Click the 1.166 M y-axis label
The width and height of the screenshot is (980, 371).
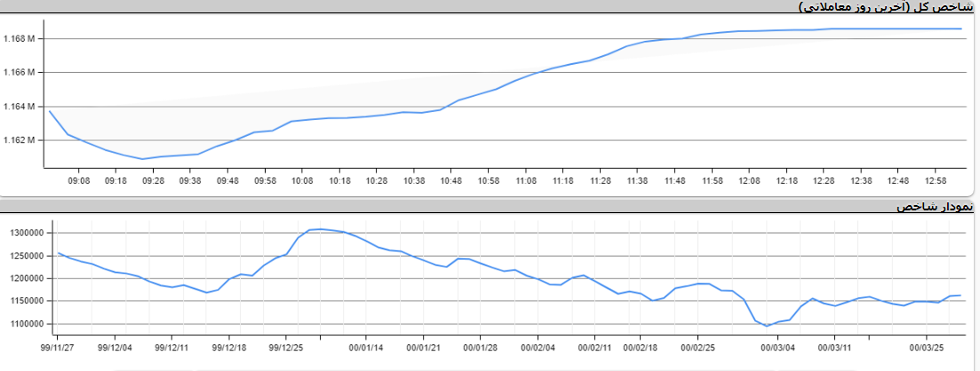[x=20, y=73]
